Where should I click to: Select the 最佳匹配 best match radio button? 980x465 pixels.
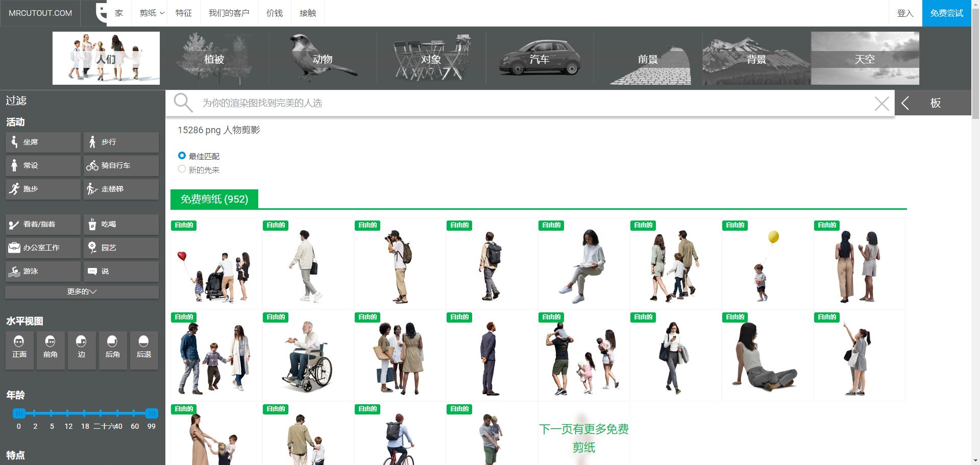pos(182,156)
